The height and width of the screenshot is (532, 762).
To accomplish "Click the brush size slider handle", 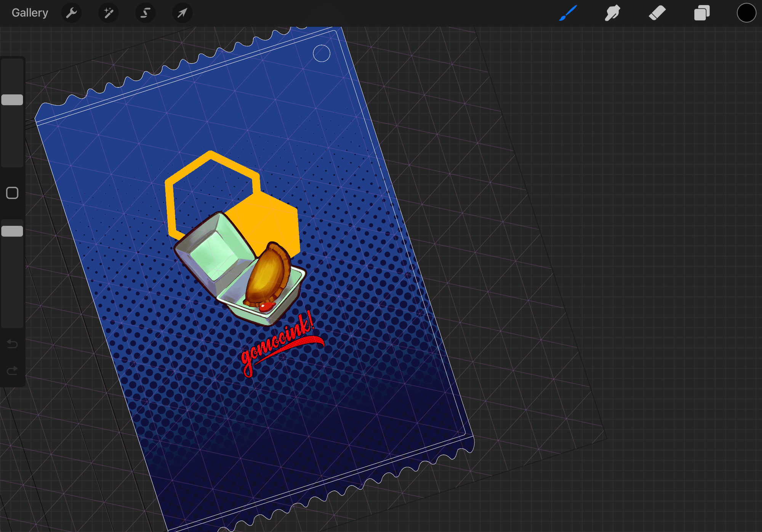I will 12,100.
